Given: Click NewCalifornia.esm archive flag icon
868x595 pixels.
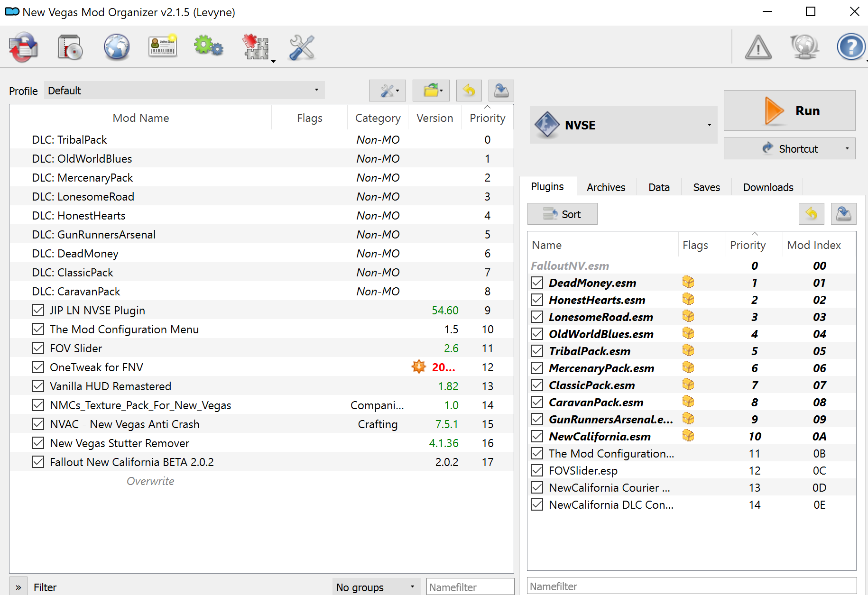Looking at the screenshot, I should pos(688,436).
